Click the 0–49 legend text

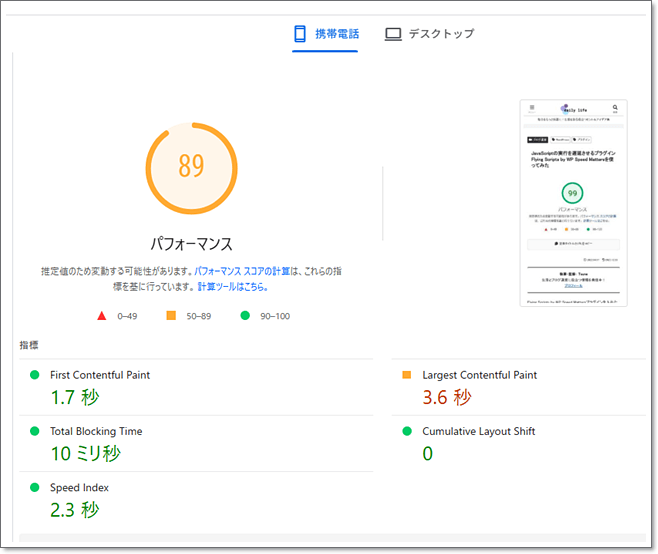(127, 316)
